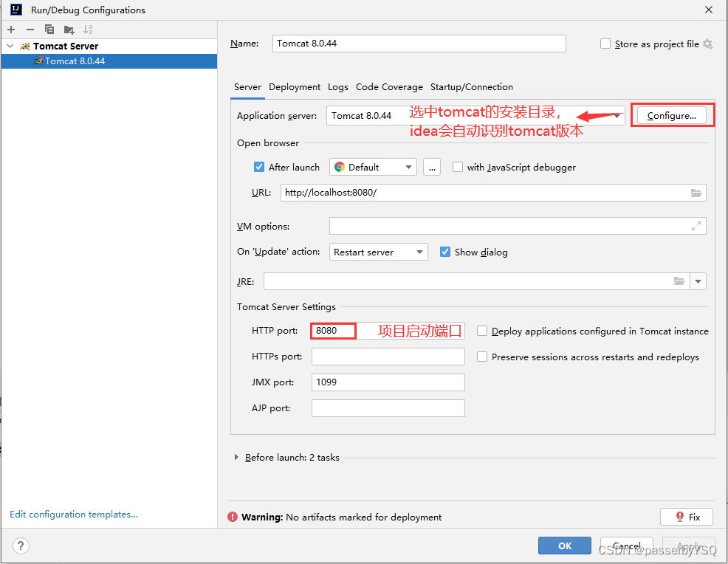Check Deploy applications configured in Tomcat instance
The width and height of the screenshot is (728, 564).
coord(482,331)
